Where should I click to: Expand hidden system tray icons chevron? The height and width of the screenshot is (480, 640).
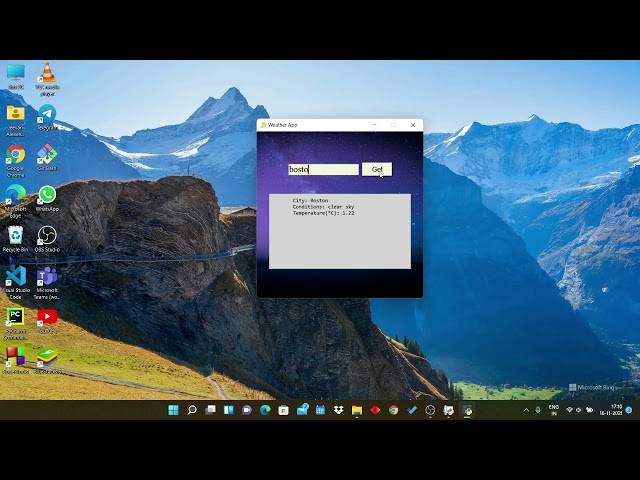(x=526, y=410)
